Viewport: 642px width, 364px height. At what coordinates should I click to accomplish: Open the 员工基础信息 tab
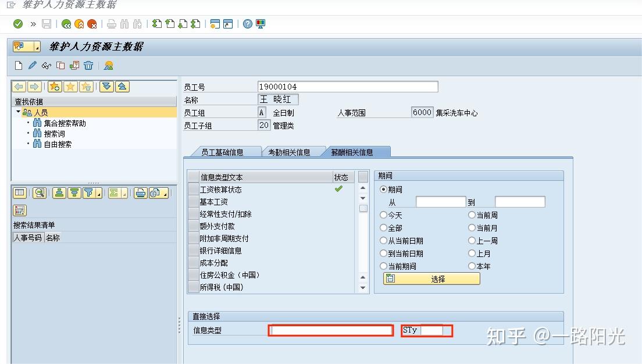tap(224, 151)
